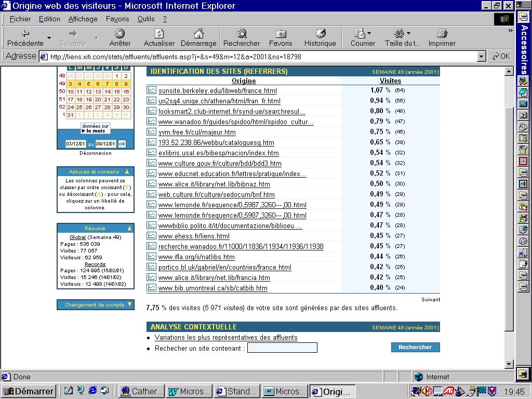
Task: Print page with Imprimer icon
Action: pyautogui.click(x=442, y=37)
